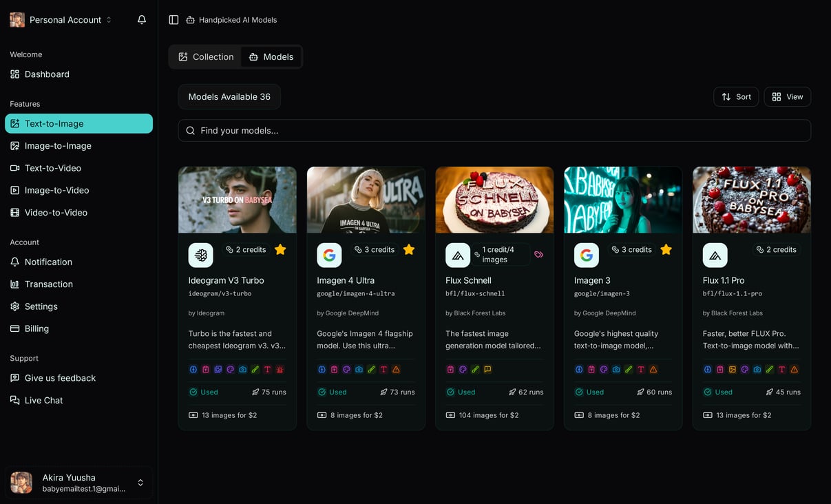Switch to the Models tab
Screen dimensions: 831x504
[271, 57]
